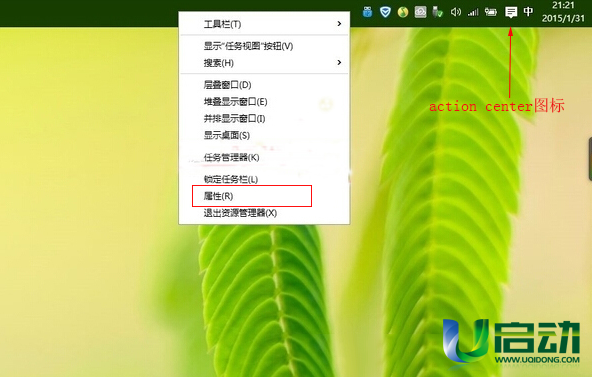Open the blue shield security tray icon
Image resolution: width=592 pixels, height=377 pixels.
[x=385, y=12]
